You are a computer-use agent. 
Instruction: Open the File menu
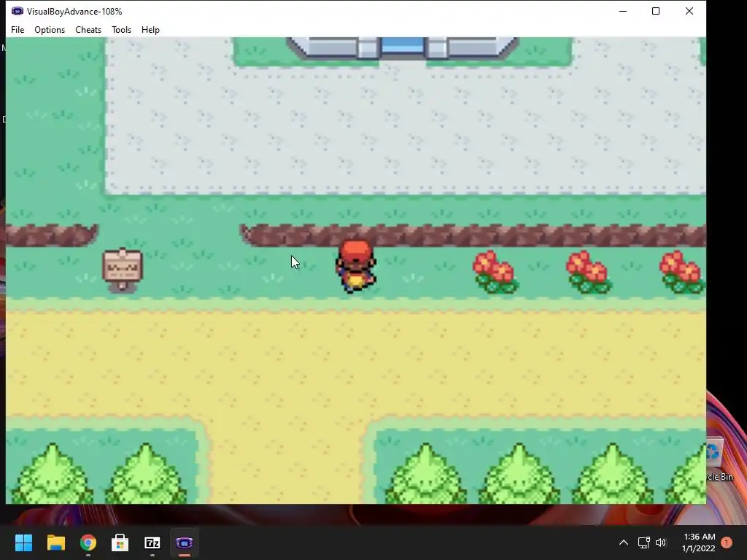click(x=18, y=29)
